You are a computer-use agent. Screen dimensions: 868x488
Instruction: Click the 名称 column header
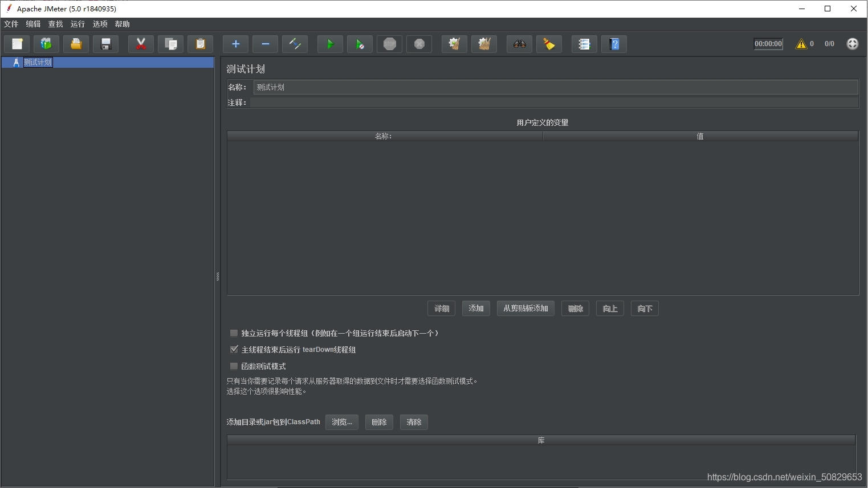coord(385,136)
